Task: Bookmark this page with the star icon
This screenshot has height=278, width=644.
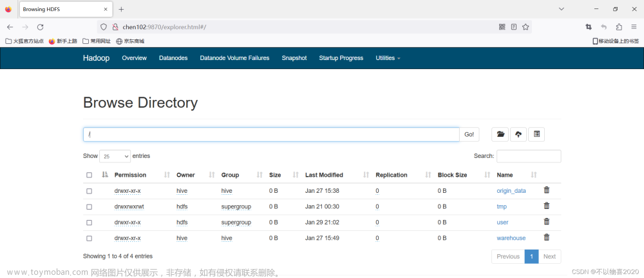Action: point(526,26)
